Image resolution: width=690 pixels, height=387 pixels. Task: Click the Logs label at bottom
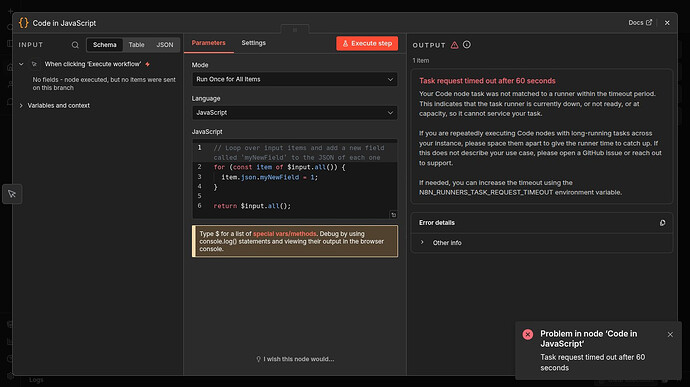click(36, 380)
